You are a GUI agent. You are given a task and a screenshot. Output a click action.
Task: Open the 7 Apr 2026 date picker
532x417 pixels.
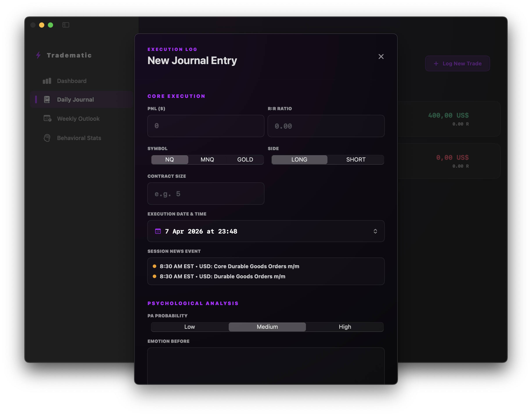(201, 231)
